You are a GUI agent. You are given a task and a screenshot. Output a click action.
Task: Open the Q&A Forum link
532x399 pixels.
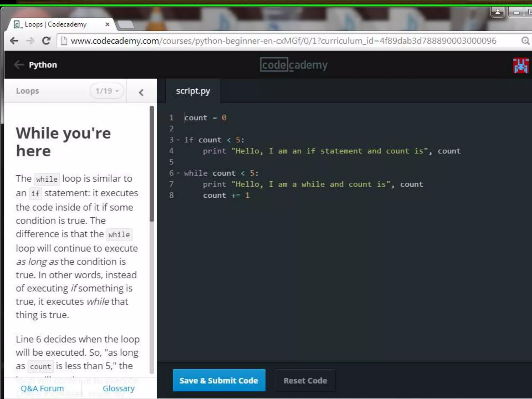click(42, 388)
